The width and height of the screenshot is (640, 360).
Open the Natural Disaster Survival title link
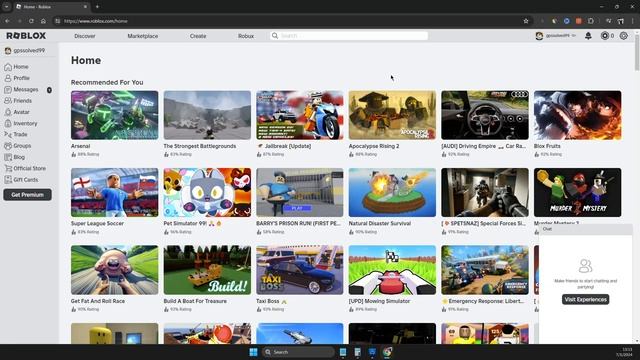380,224
